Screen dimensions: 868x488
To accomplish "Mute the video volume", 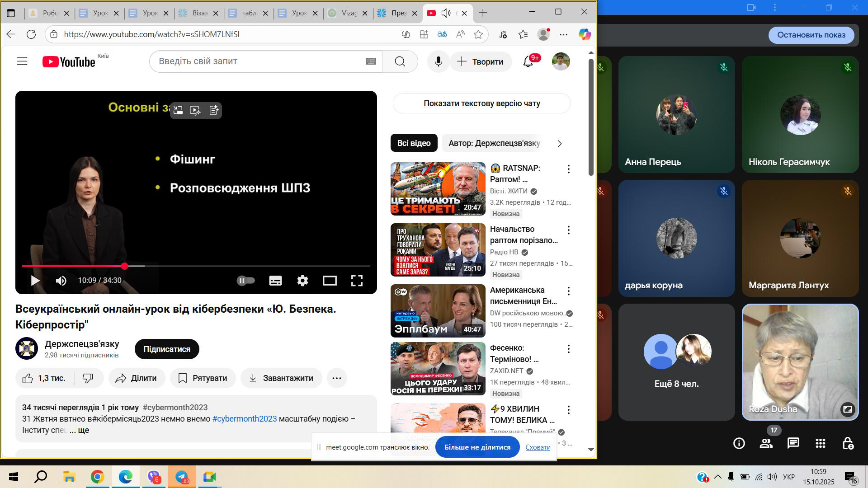I will click(61, 281).
